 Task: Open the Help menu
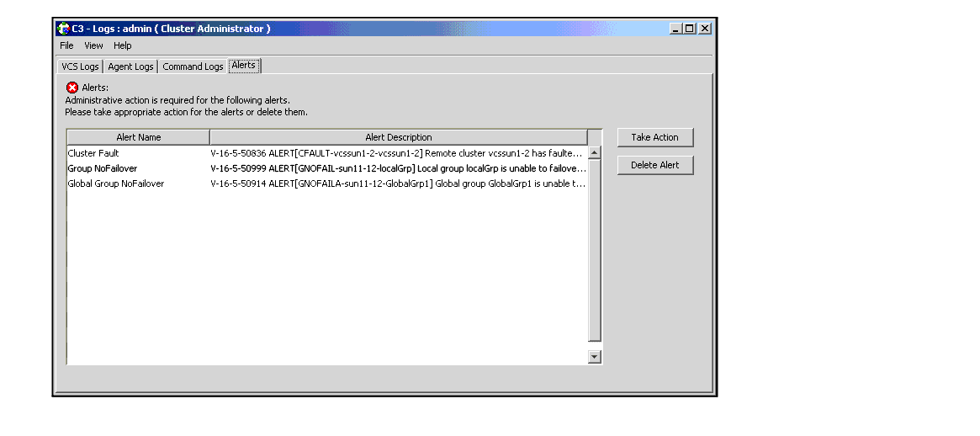pos(123,45)
